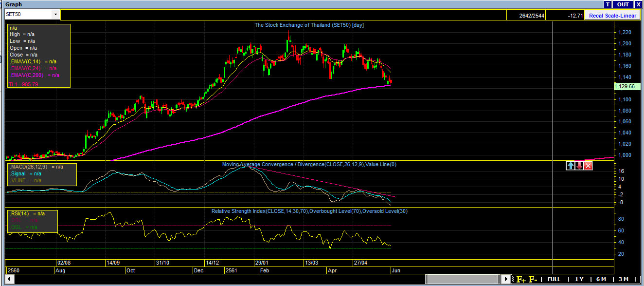Select the 1Y time range
The width and height of the screenshot is (644, 286).
pos(579,279)
